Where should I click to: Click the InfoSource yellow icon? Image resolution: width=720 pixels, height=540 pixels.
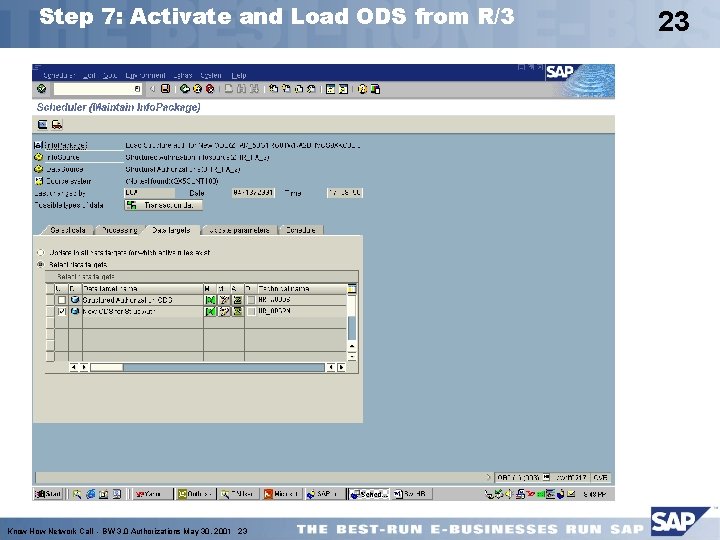click(39, 157)
